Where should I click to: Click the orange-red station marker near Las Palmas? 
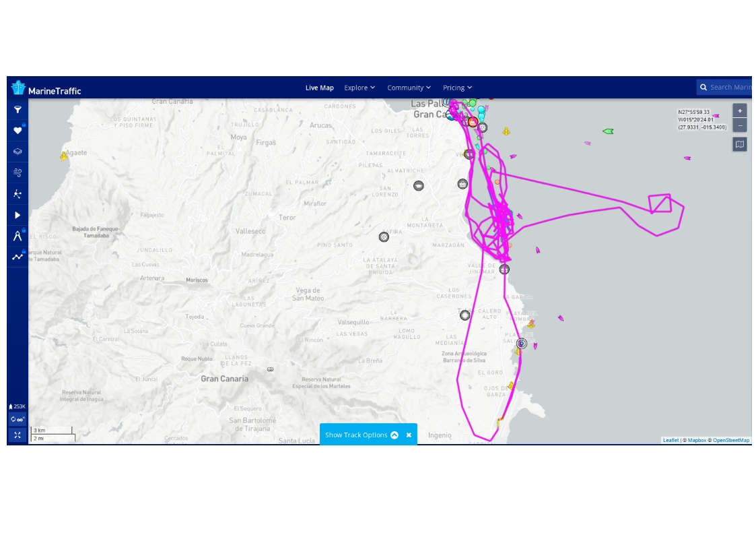coord(473,122)
